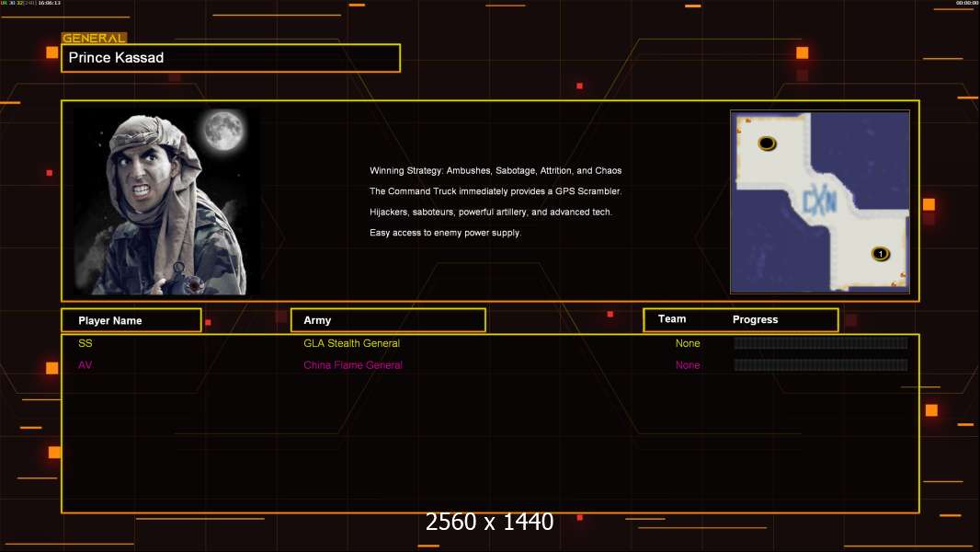Click the loading progress bar for SS
Image resolution: width=980 pixels, height=552 pixels.
(x=821, y=342)
